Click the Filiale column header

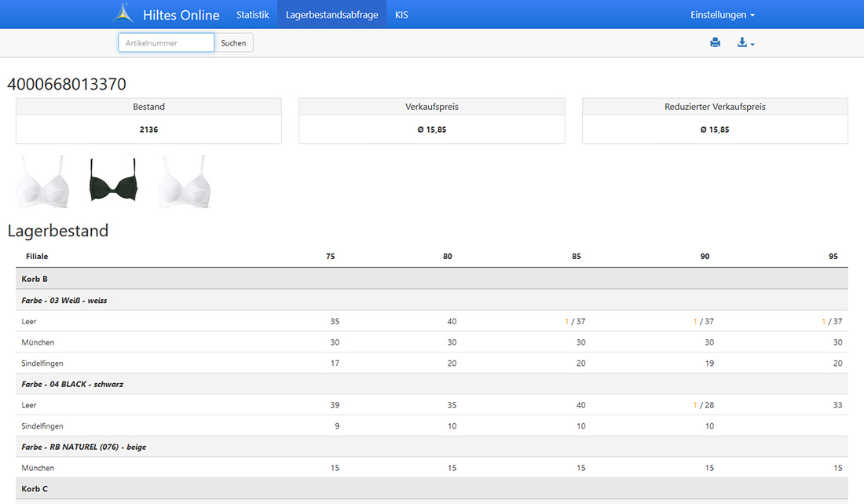37,257
